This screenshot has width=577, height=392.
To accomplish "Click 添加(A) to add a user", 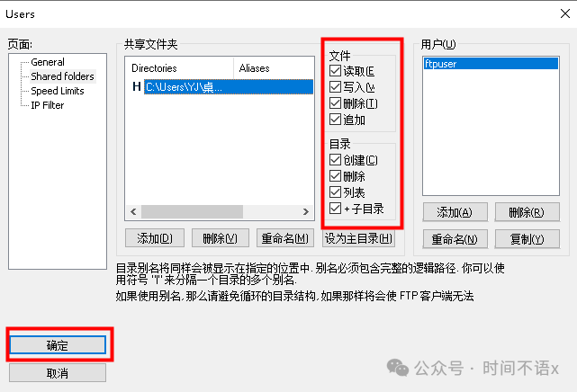I will [455, 212].
